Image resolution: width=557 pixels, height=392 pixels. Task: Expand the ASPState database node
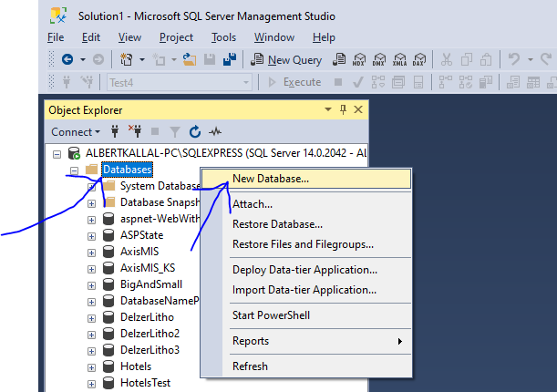pyautogui.click(x=92, y=236)
